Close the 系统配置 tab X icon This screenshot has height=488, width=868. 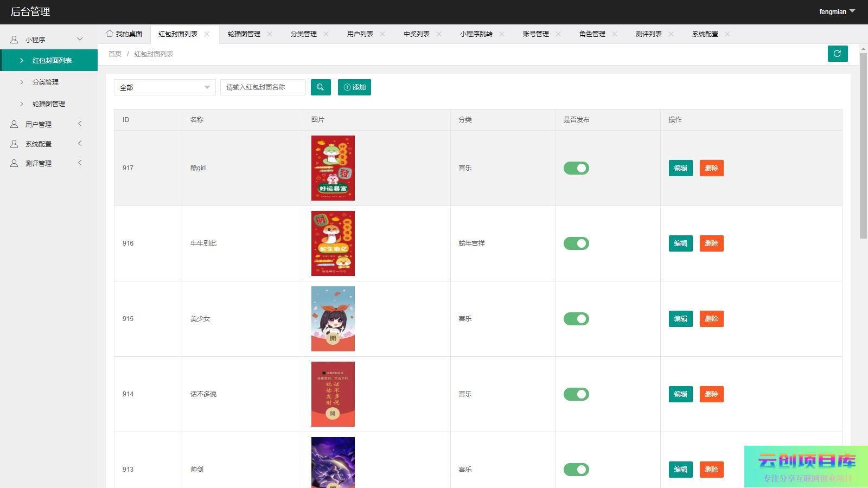727,34
